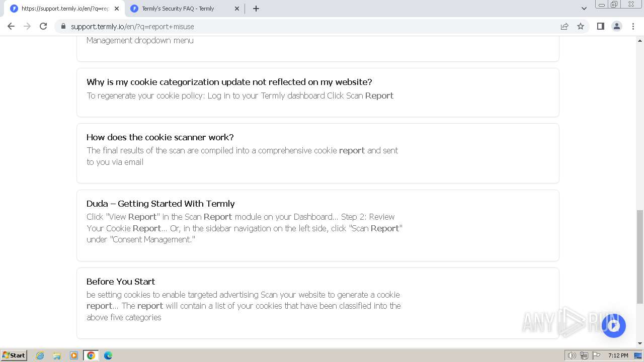Open the blue chat widget button

613,326
